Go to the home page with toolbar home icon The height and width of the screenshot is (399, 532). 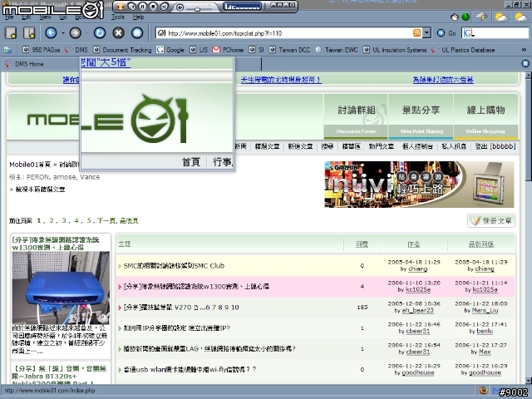[x=137, y=33]
